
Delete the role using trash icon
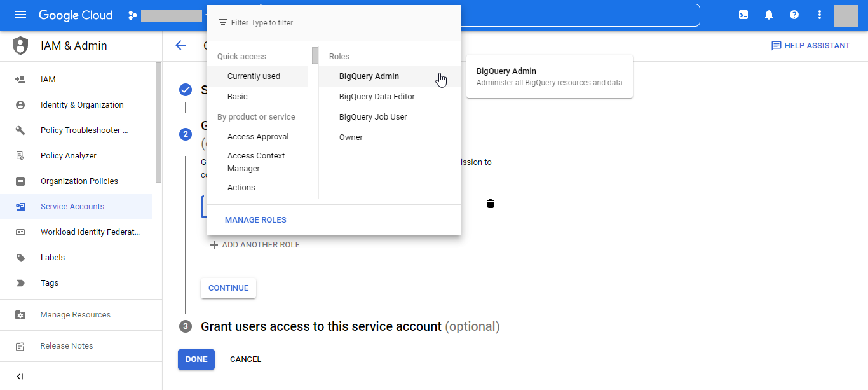[x=491, y=204]
